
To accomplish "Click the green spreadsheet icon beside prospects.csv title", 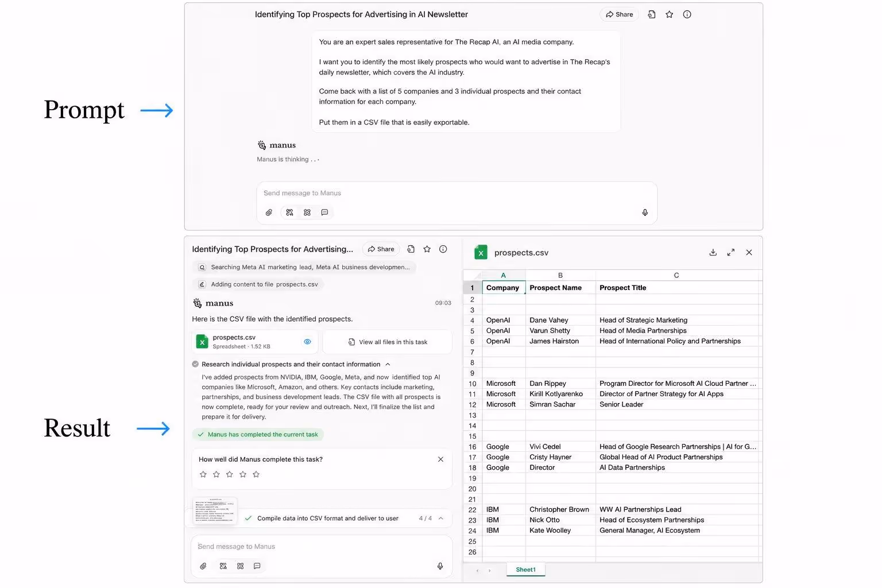I will click(481, 253).
